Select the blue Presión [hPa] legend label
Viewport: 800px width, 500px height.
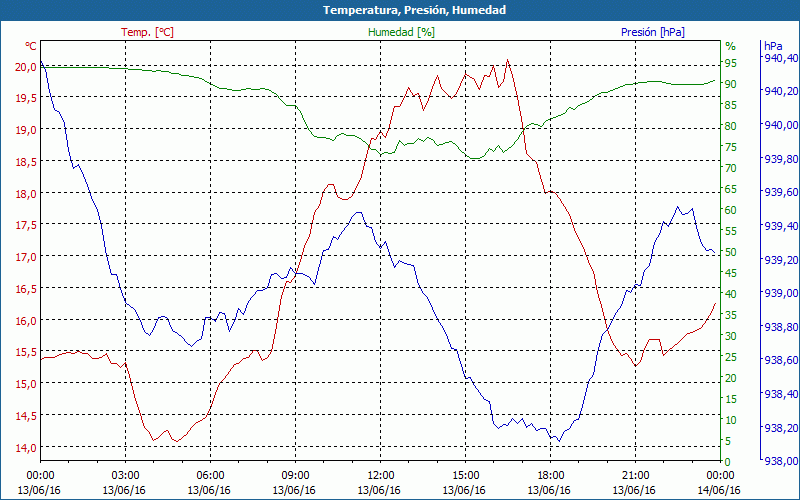[x=653, y=32]
